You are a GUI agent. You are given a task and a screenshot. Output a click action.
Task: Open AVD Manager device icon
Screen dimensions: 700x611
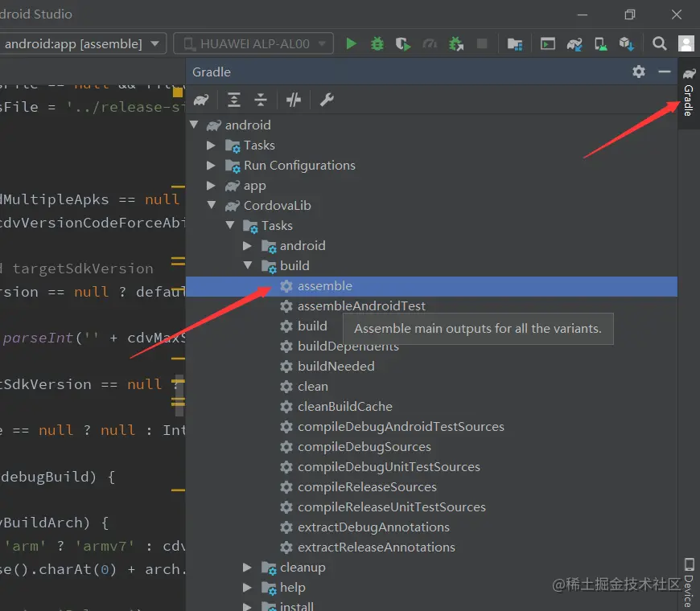(600, 44)
